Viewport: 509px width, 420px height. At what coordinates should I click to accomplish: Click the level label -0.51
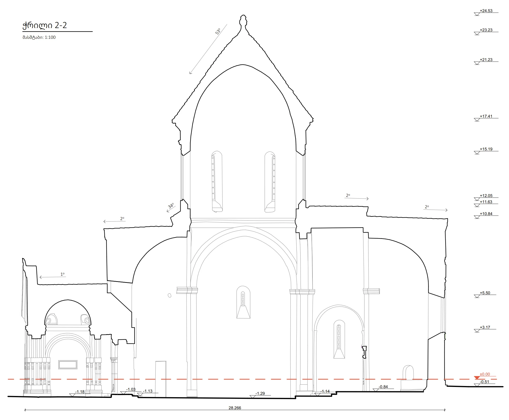[x=484, y=382]
